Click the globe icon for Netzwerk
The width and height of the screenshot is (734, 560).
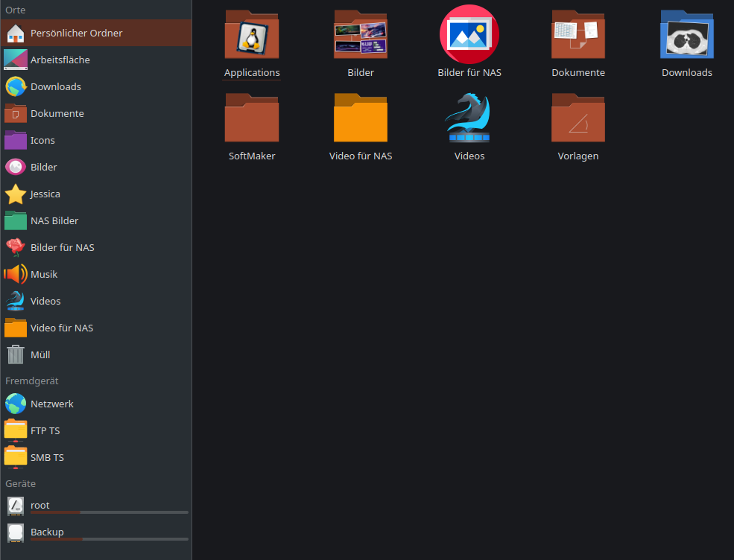[16, 404]
